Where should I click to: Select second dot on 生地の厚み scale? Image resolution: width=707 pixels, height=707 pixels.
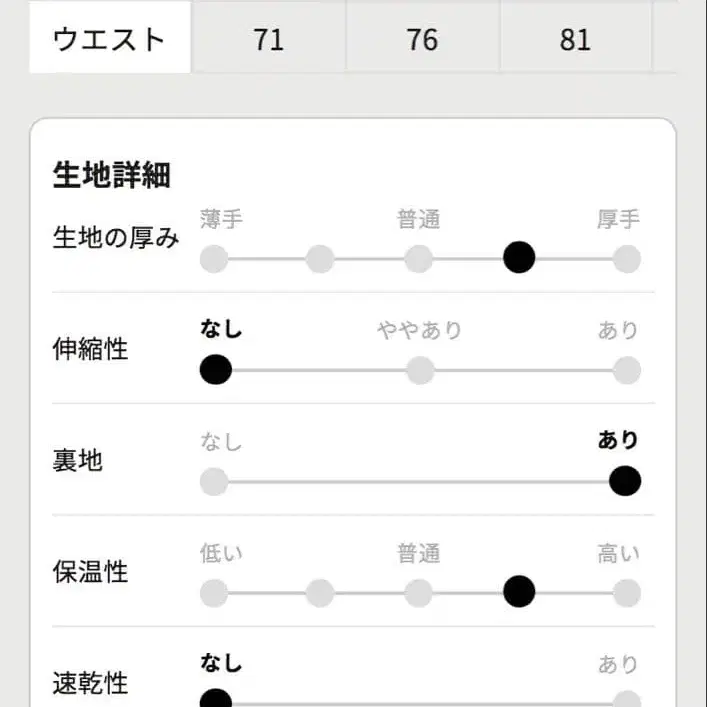pos(319,259)
